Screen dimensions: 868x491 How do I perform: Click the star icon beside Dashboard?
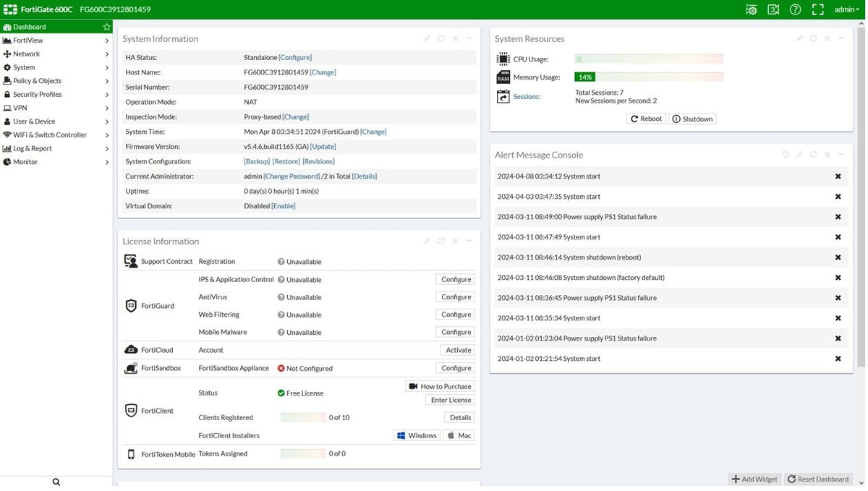pos(106,27)
